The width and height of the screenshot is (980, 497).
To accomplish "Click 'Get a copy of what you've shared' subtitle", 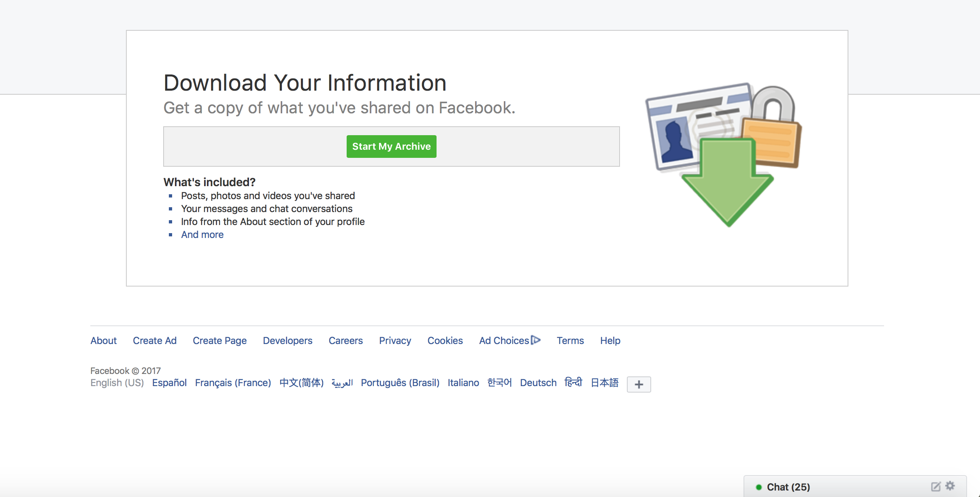I will pos(339,108).
